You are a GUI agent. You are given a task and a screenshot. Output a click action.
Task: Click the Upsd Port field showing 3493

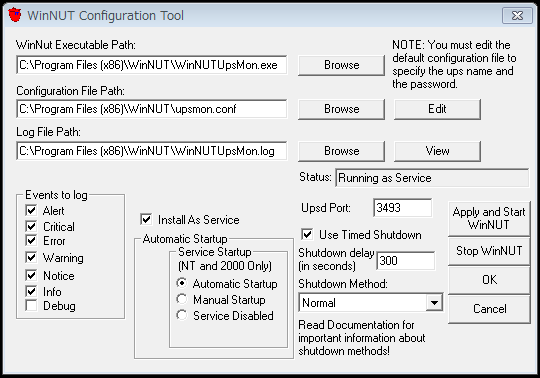[x=402, y=208]
